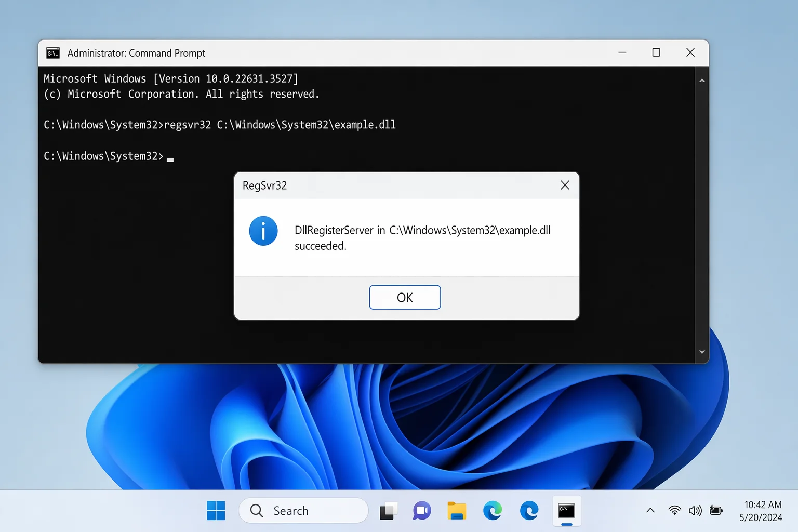This screenshot has width=798, height=532.
Task: Click OK in the RegSvr32 dialog
Action: point(405,297)
